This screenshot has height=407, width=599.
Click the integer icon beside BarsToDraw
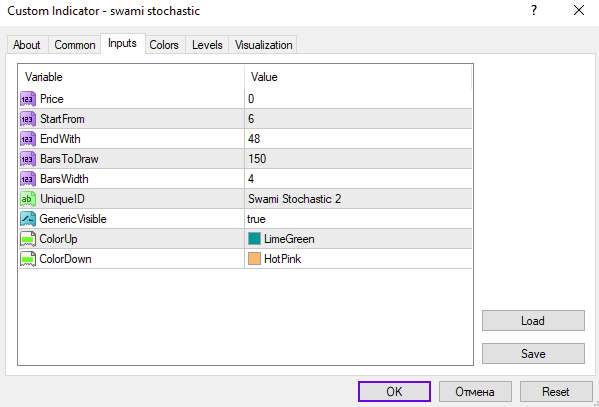point(28,159)
